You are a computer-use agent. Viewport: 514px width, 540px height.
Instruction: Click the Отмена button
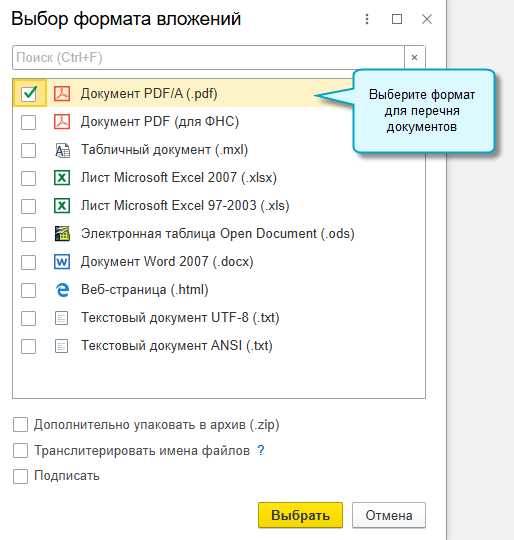[389, 515]
